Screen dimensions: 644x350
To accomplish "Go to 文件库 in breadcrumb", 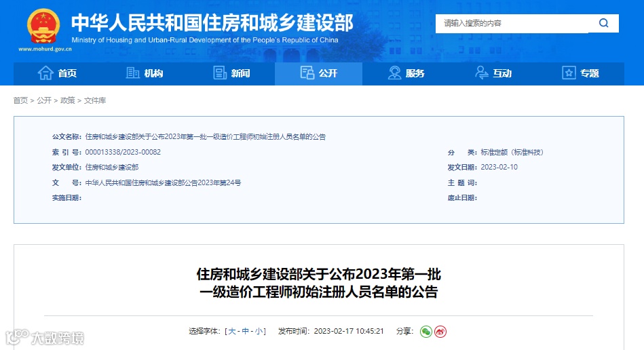I will [95, 100].
